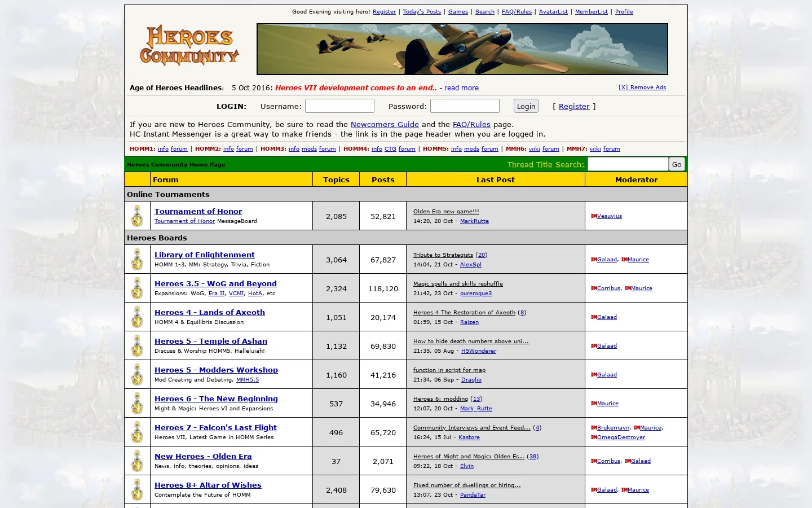
Task: Open the Thread Title Search link
Action: [x=546, y=165]
